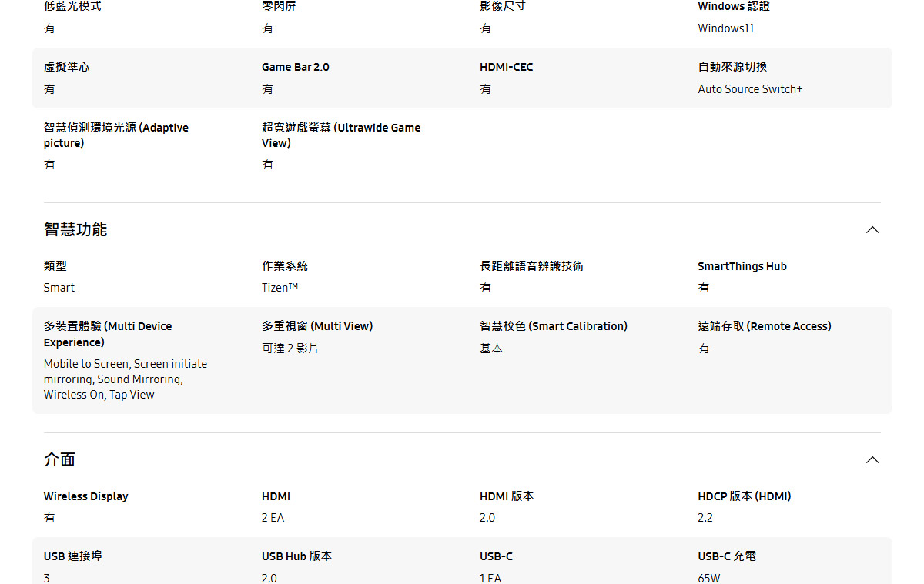Select the Windows11 certification value
Image resolution: width=924 pixels, height=584 pixels.
(x=725, y=28)
